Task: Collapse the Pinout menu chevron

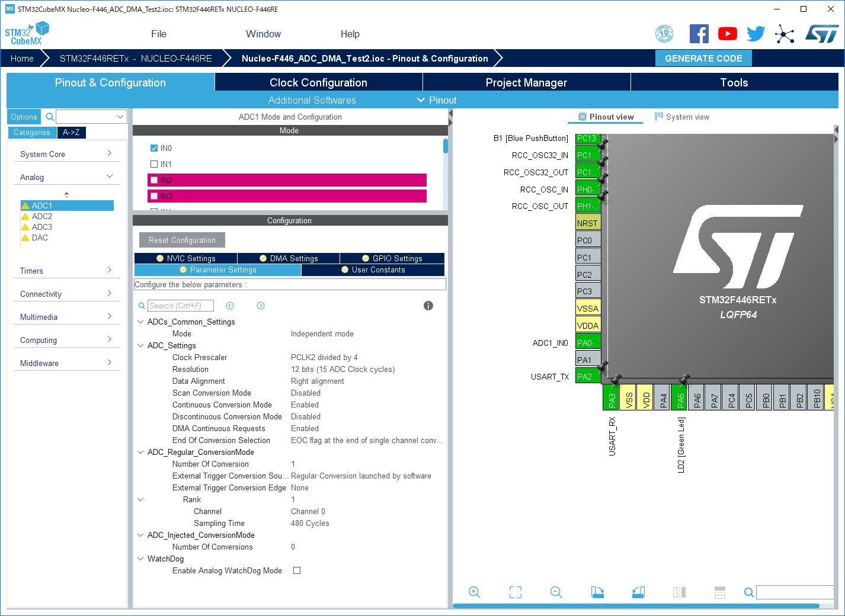Action: pyautogui.click(x=421, y=100)
